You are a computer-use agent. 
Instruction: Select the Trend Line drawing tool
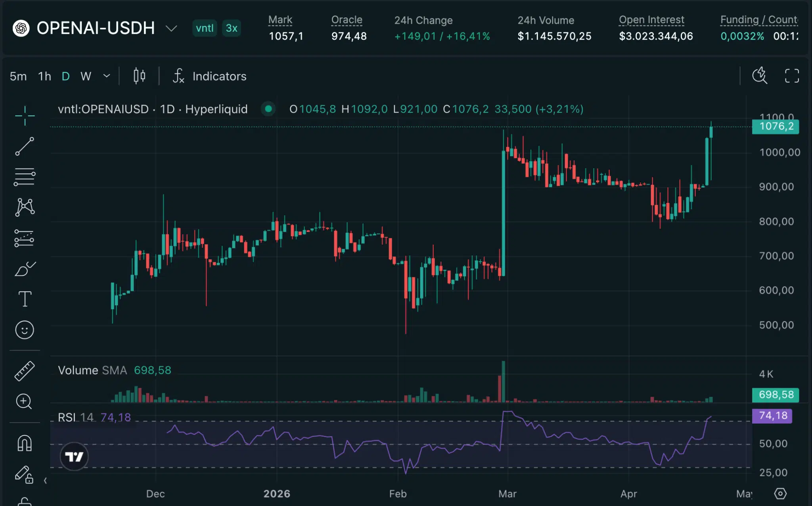point(25,146)
